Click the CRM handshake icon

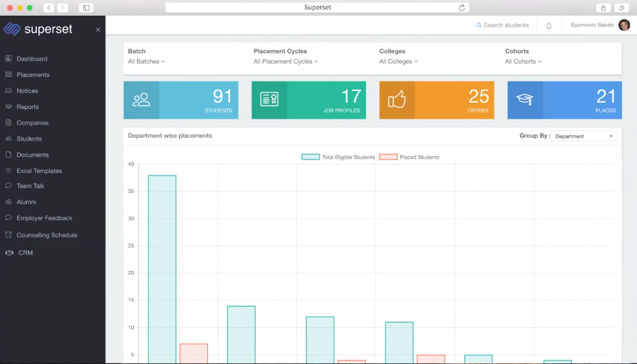9,252
